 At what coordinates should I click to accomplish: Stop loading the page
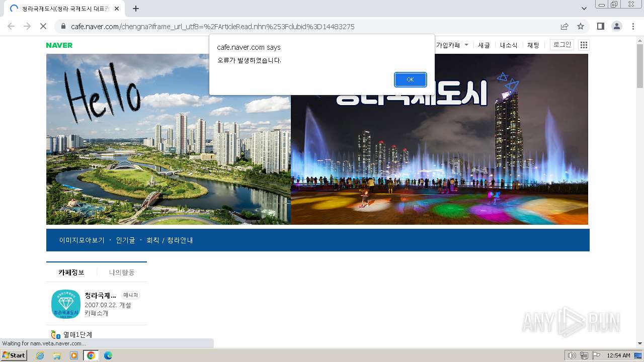(x=43, y=26)
